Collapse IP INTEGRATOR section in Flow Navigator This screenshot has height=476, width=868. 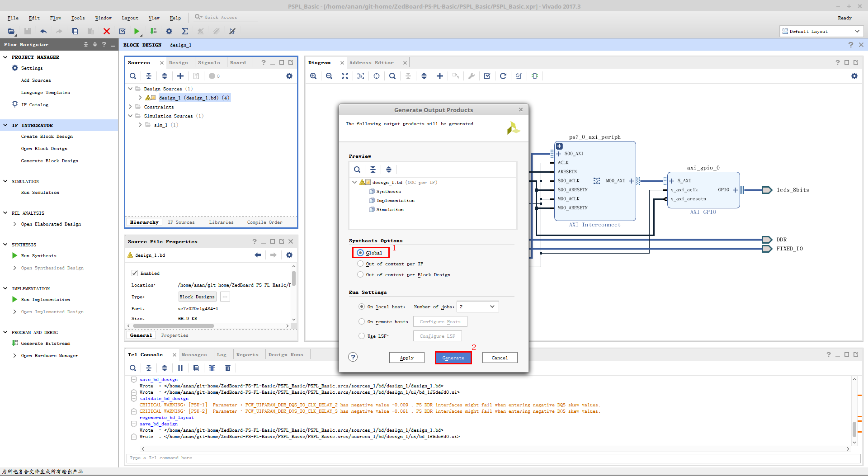(x=5, y=125)
